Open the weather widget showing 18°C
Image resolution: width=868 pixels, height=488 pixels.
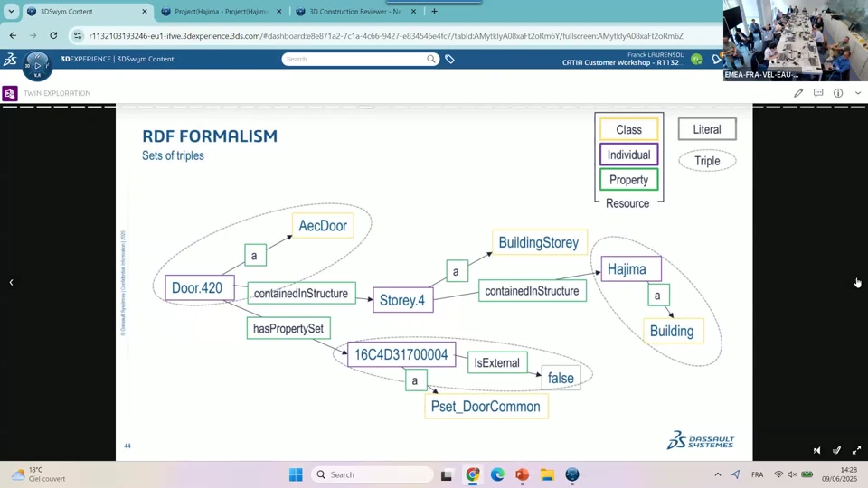tap(38, 474)
